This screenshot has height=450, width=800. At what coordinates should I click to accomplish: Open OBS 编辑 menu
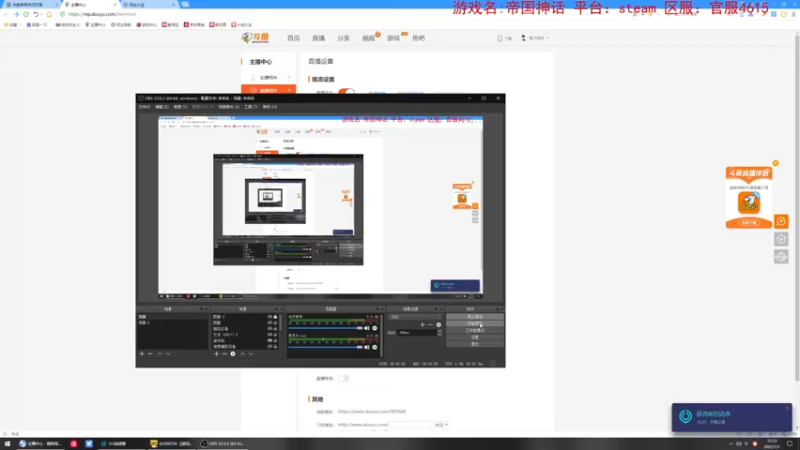point(162,107)
